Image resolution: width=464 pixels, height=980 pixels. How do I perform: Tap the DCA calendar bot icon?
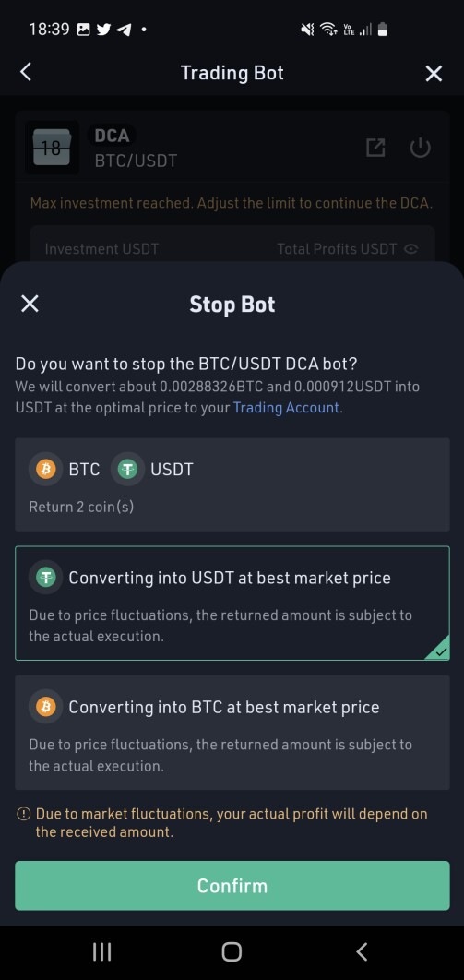click(x=52, y=148)
